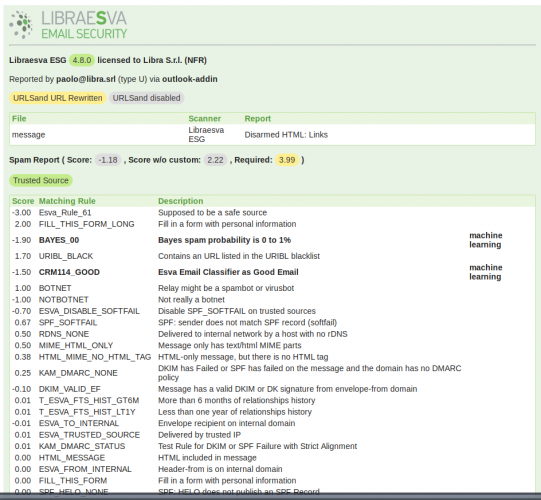Viewport: 541px width, 500px height.
Task: Select the FILL_THIS_FORM_LONG rule
Action: (87, 224)
